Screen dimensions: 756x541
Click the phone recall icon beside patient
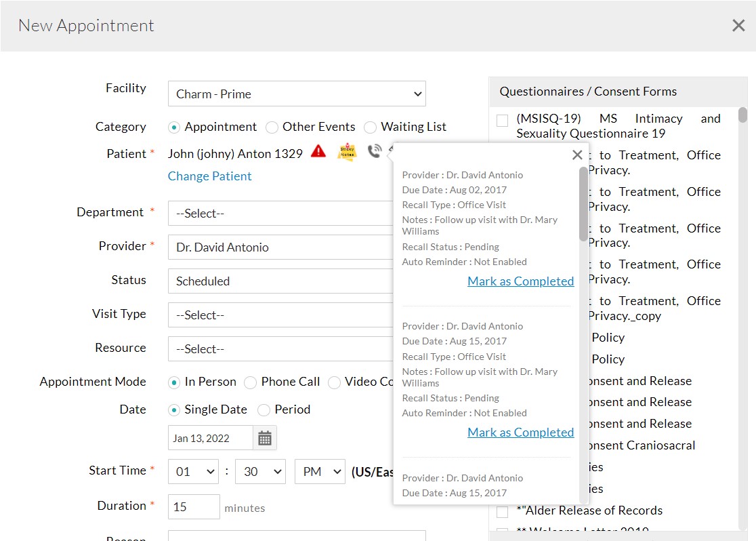[x=374, y=152]
